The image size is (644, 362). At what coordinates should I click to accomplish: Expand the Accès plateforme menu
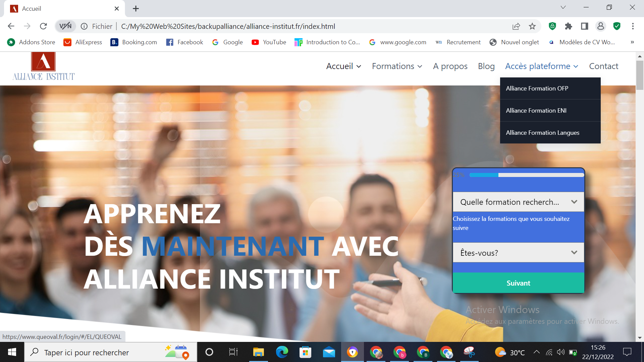coord(542,66)
